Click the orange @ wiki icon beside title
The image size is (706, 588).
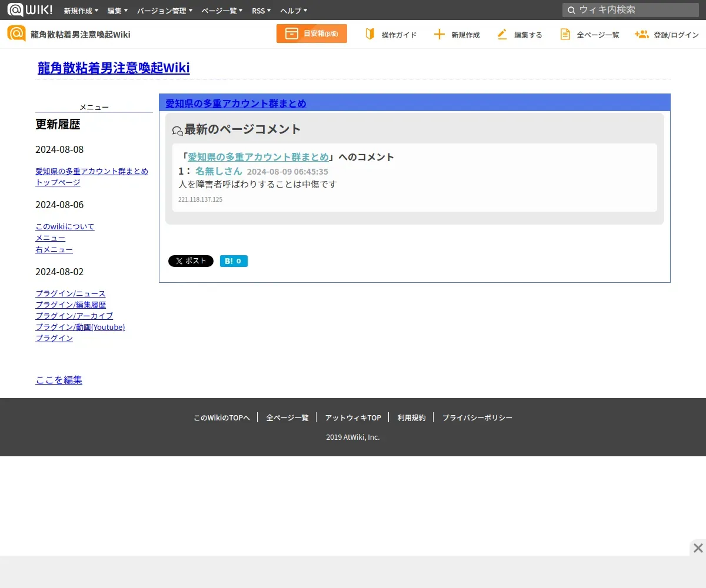tap(16, 34)
